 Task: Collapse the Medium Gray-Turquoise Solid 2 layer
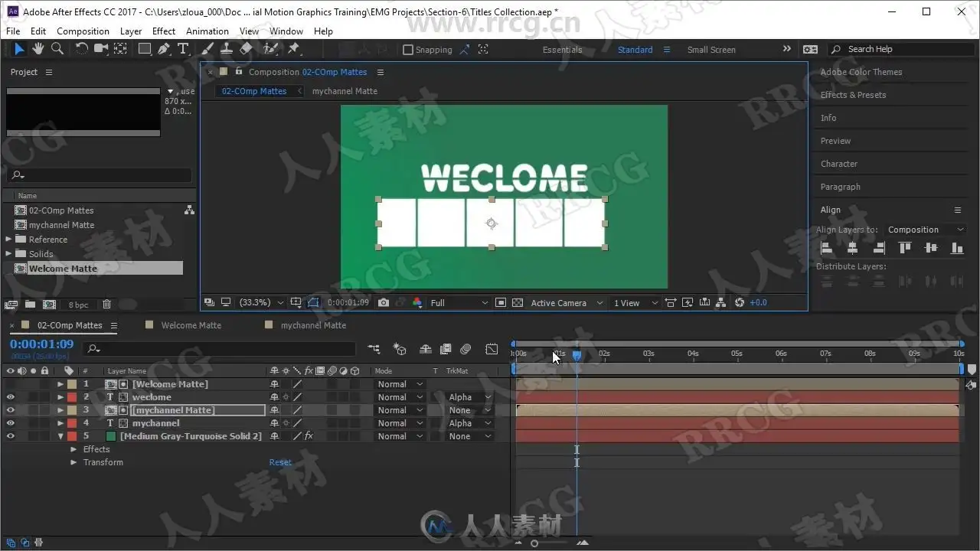60,436
